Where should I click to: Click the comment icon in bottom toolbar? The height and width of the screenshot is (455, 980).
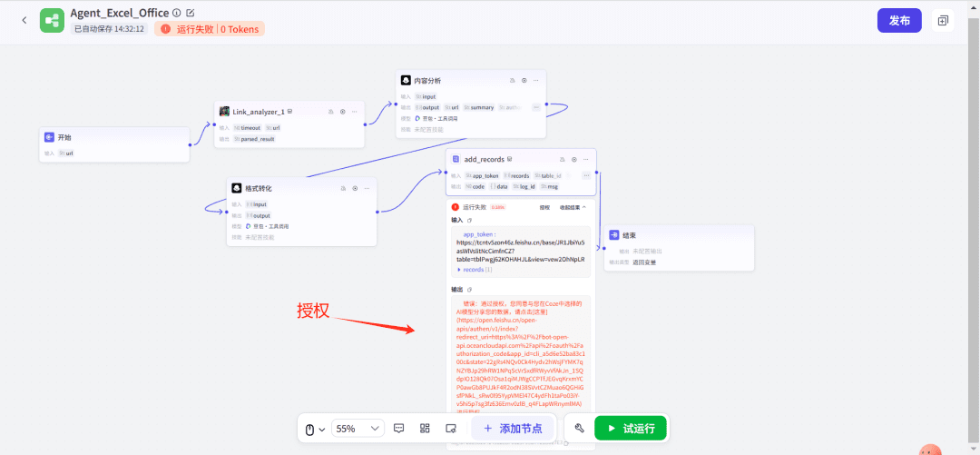398,429
